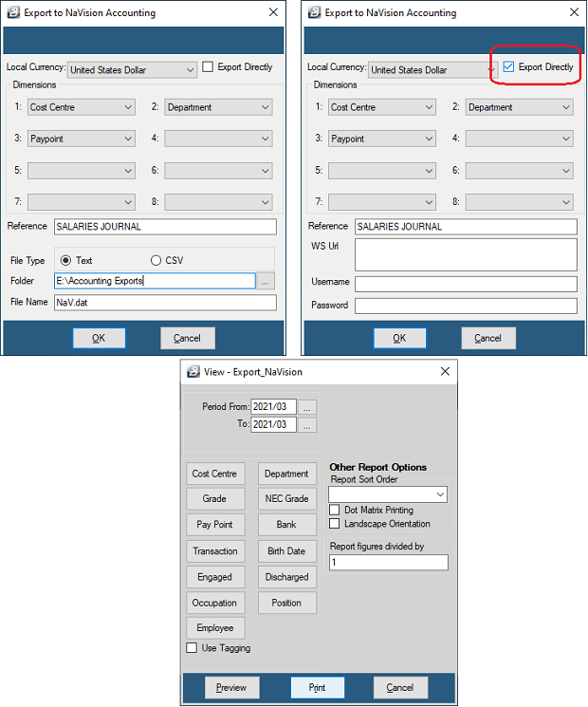
Task: Tick Dot Matrix Printing checkbox
Action: tap(335, 510)
